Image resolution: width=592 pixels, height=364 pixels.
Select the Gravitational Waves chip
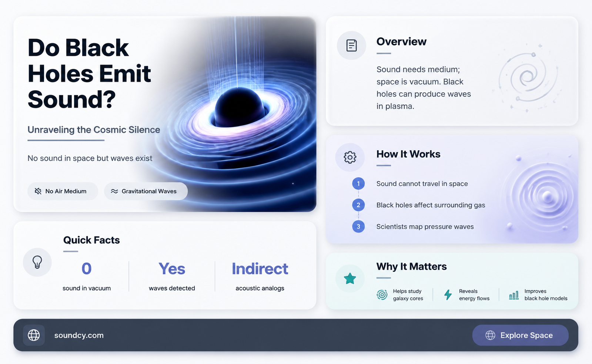(146, 191)
